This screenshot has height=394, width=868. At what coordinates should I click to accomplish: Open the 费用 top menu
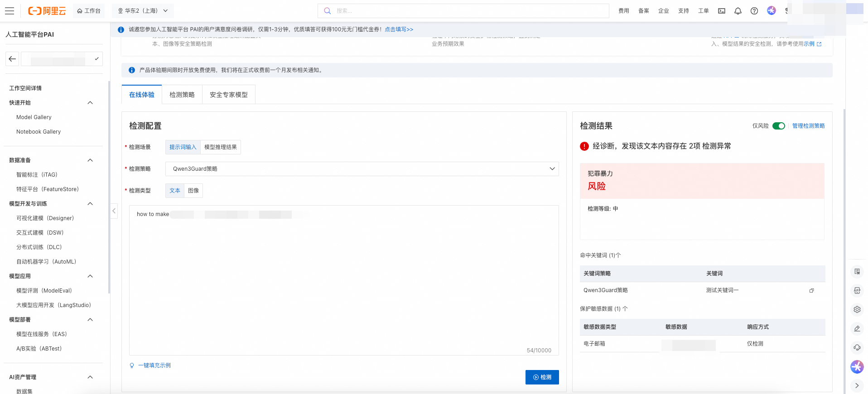coord(624,11)
